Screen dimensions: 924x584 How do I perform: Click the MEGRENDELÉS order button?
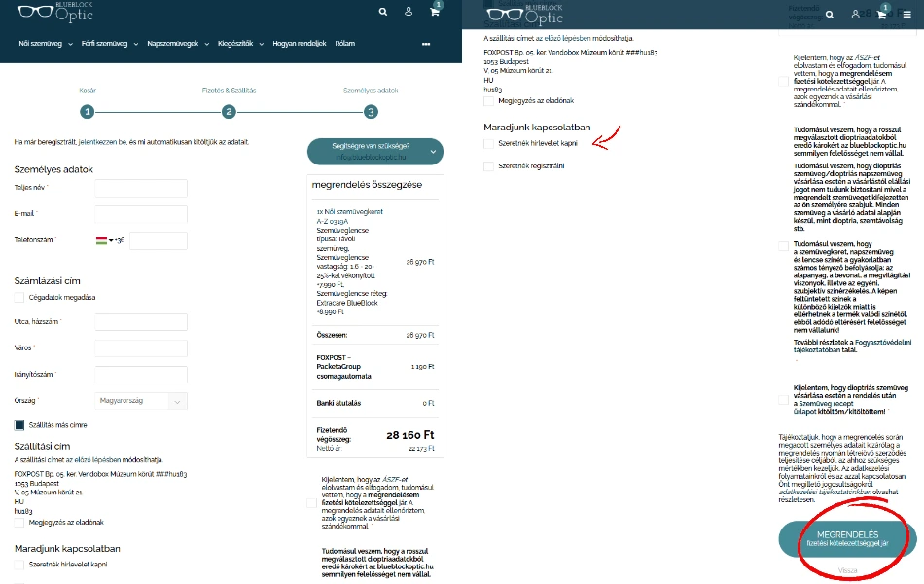[847, 538]
